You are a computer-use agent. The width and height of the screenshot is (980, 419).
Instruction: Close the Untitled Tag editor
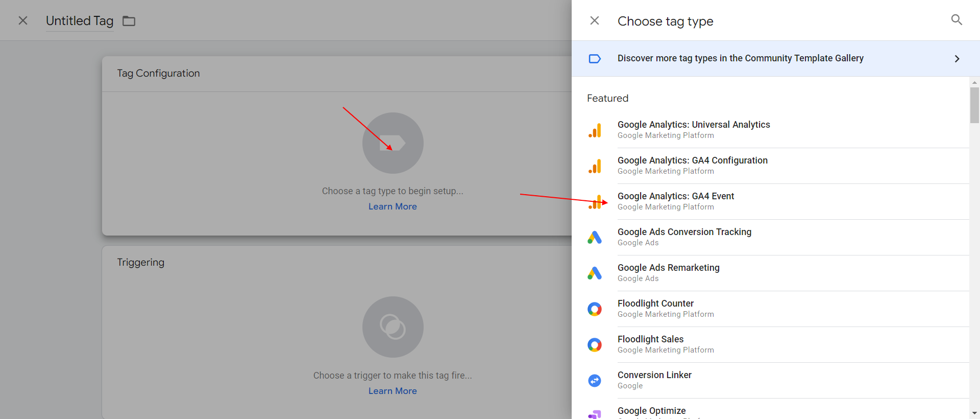[x=23, y=20]
